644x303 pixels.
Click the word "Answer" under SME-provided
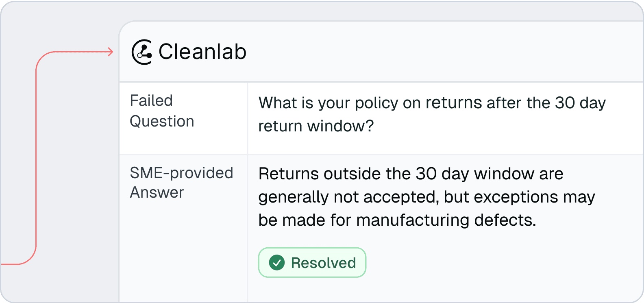coord(157,192)
